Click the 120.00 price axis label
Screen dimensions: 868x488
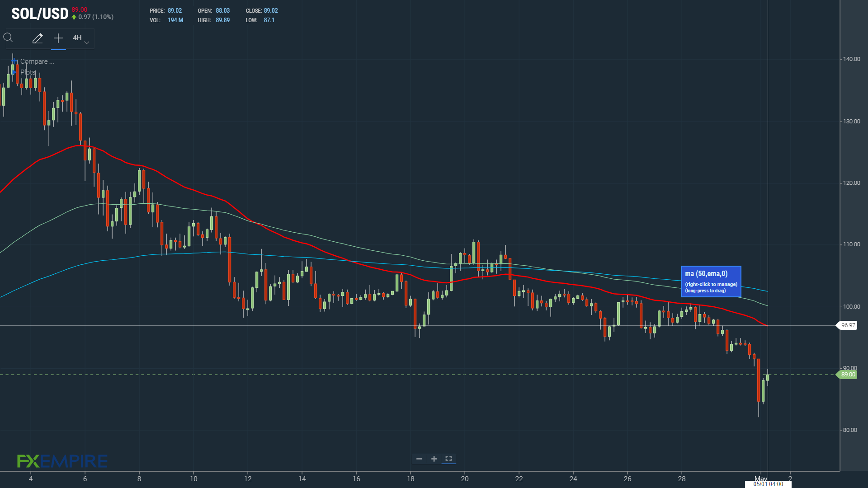(x=852, y=183)
